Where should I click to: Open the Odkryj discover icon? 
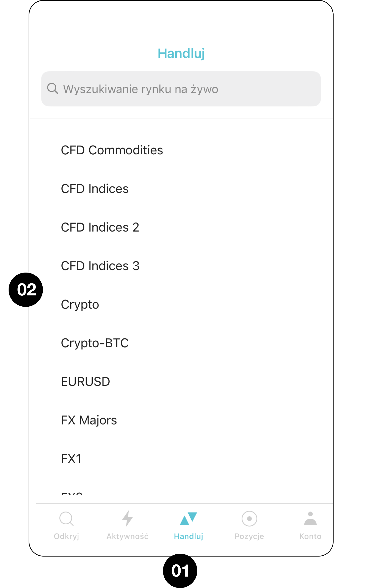click(66, 518)
